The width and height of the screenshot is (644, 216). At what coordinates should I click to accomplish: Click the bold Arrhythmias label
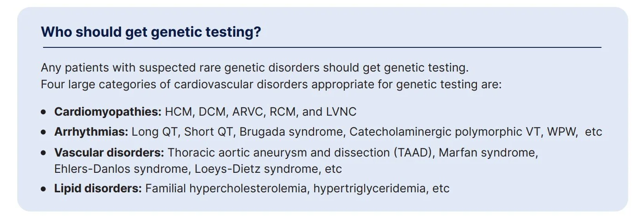pos(91,132)
